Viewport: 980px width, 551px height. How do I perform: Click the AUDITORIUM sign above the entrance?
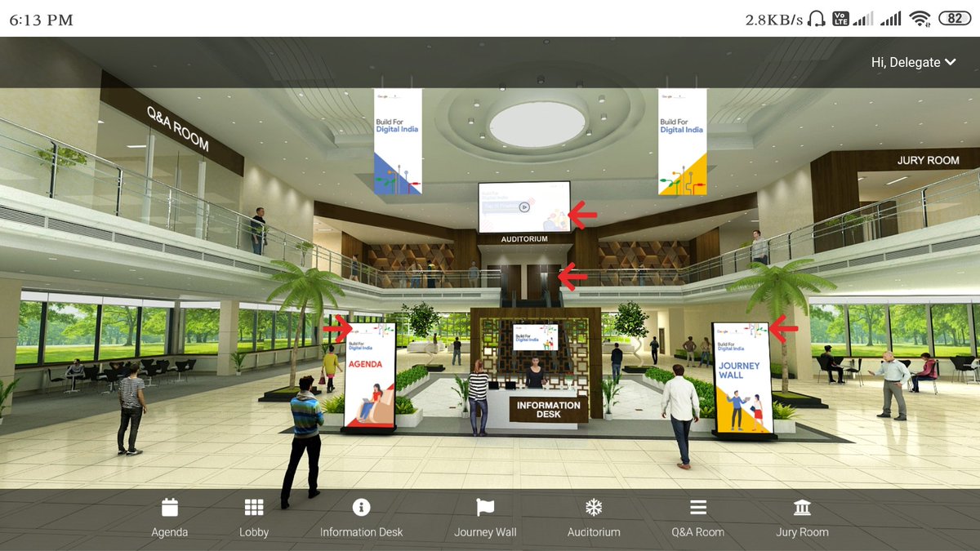[x=524, y=239]
